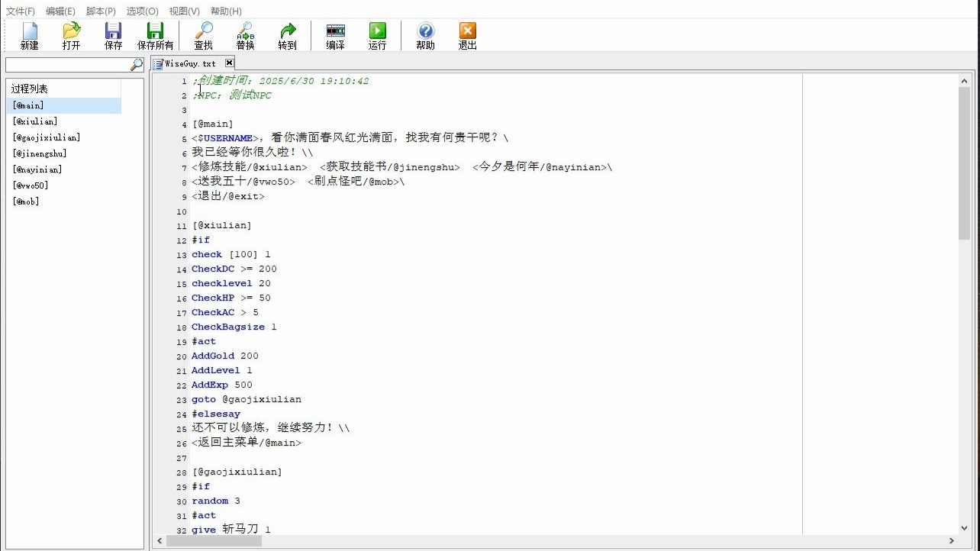Click CheckBagsize 1 line

[234, 327]
